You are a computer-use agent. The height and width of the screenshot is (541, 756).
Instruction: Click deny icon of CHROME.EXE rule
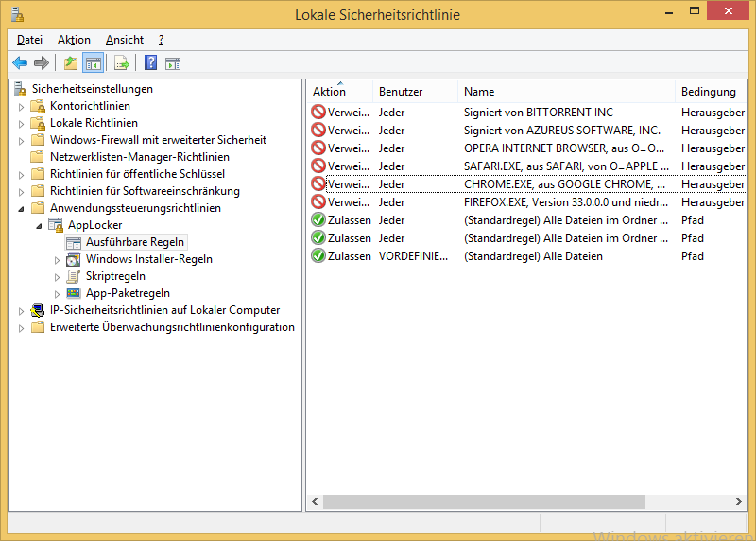coord(318,183)
